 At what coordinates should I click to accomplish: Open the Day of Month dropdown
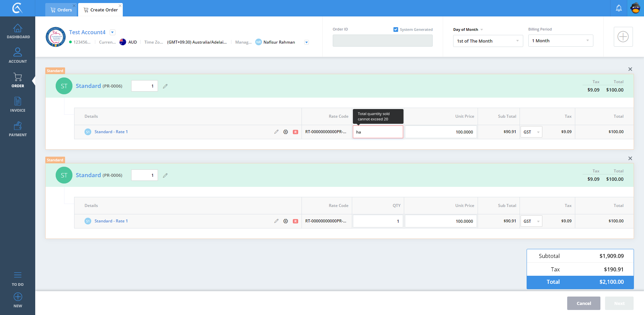coord(488,41)
